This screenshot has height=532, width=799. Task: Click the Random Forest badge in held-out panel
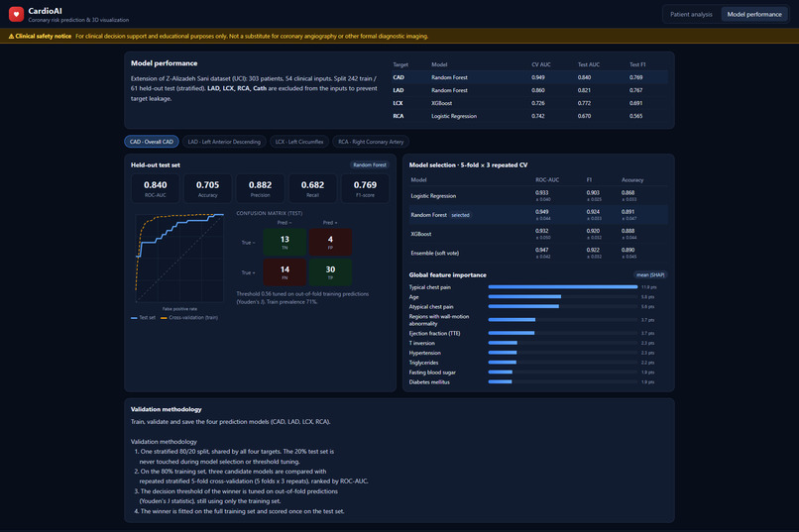pyautogui.click(x=370, y=164)
